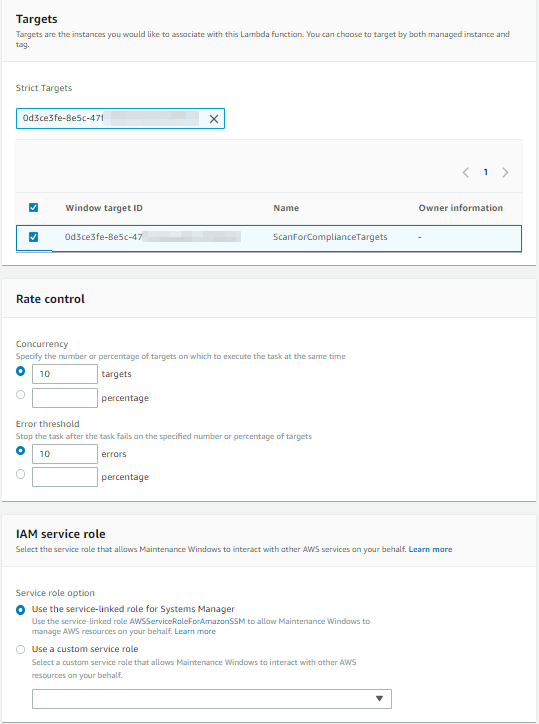Select Concurrency by number of targets
The image size is (539, 724).
(20, 371)
